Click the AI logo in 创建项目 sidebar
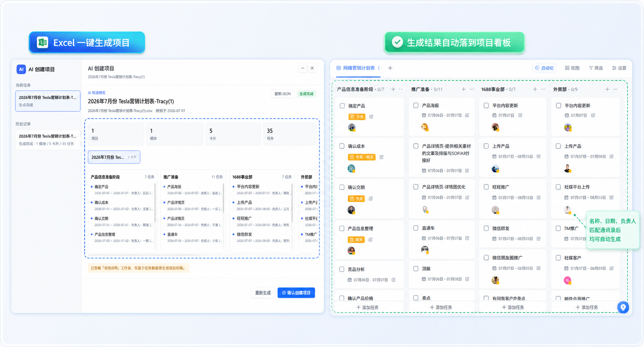This screenshot has width=644, height=347. coord(21,69)
